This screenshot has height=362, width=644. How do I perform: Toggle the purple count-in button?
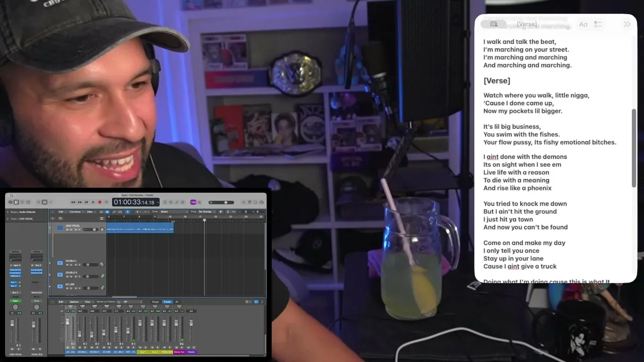(193, 202)
